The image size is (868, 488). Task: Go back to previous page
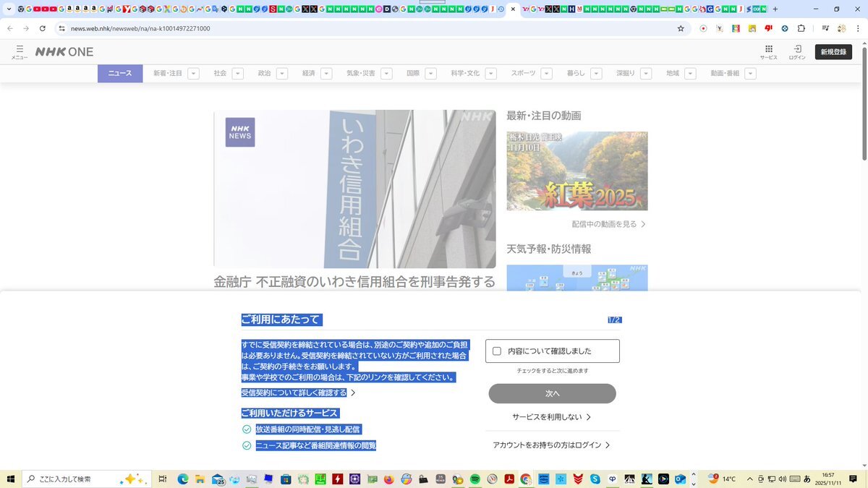pos(9,28)
